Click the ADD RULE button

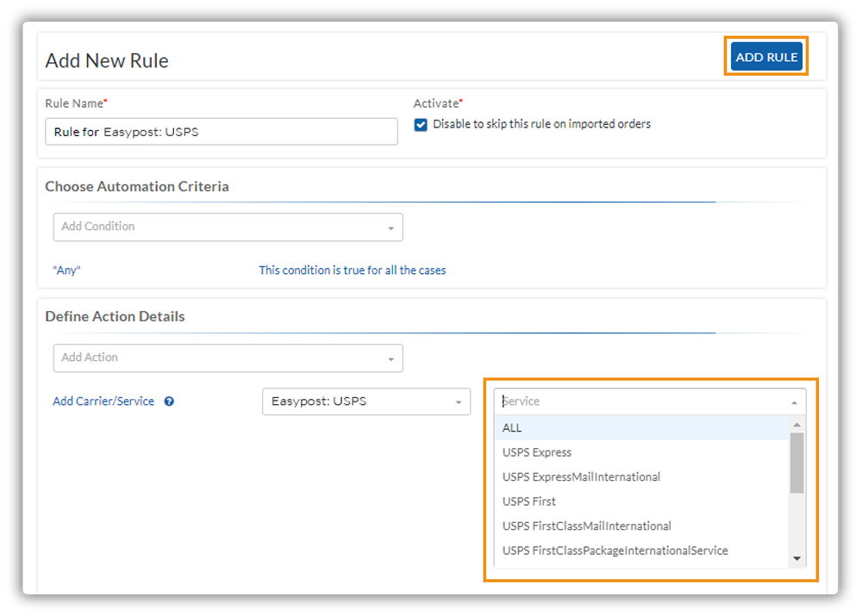[766, 57]
